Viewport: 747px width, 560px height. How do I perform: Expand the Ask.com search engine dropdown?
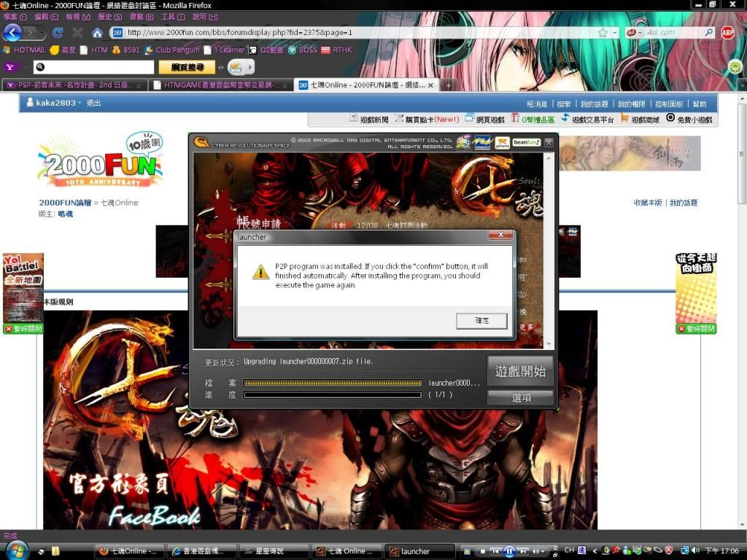pos(633,33)
